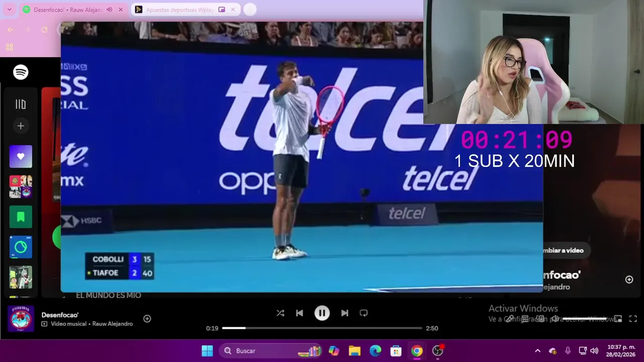644x362 pixels.
Task: Open Microsoft Edge from the taskbar
Action: pyautogui.click(x=375, y=351)
